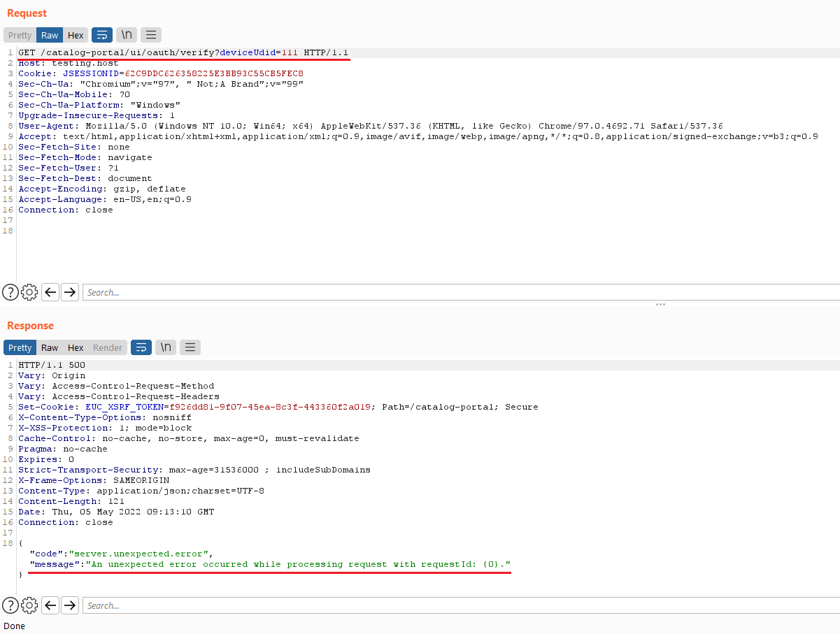Open help icon beside Response search

pyautogui.click(x=10, y=605)
